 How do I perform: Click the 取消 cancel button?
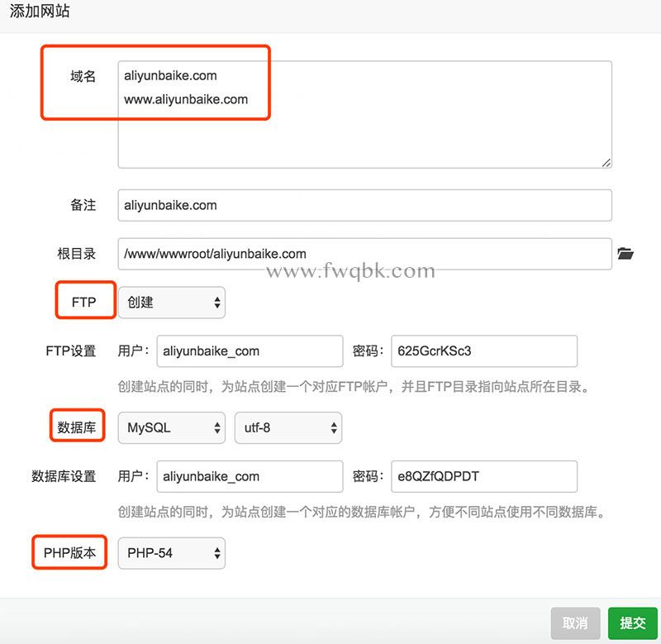(x=575, y=623)
